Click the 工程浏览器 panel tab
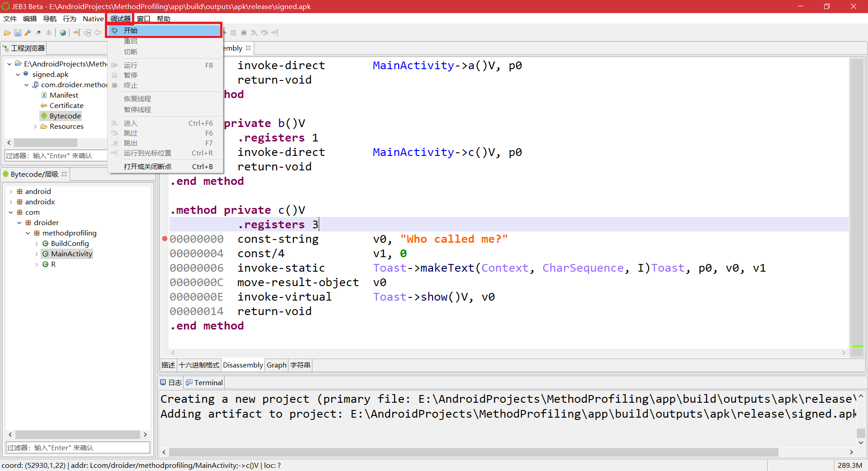 coord(24,48)
